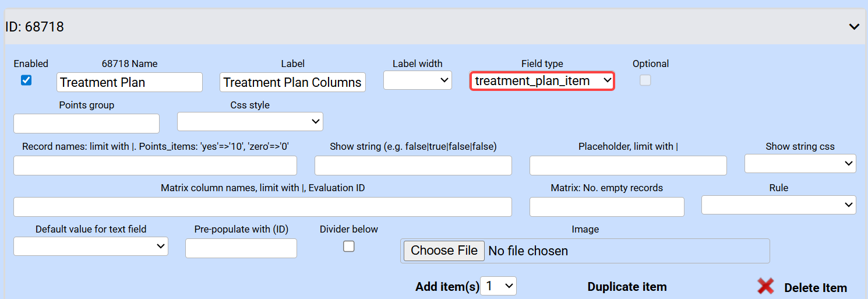This screenshot has height=299, width=868.
Task: Click the red X delete icon
Action: [765, 286]
